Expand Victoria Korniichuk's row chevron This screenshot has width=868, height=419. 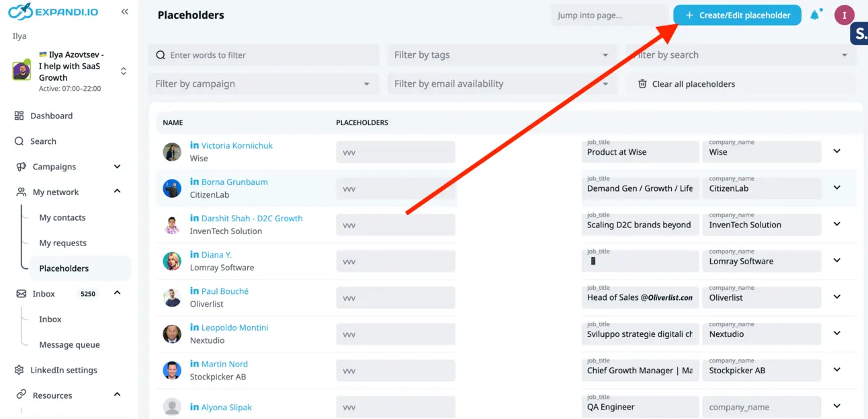tap(837, 151)
